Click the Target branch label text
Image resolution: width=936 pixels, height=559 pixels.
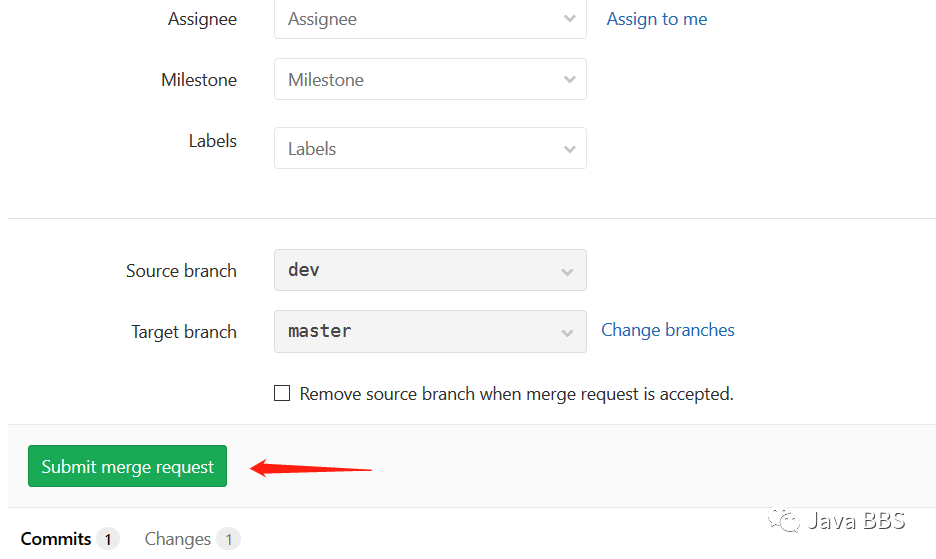(184, 332)
